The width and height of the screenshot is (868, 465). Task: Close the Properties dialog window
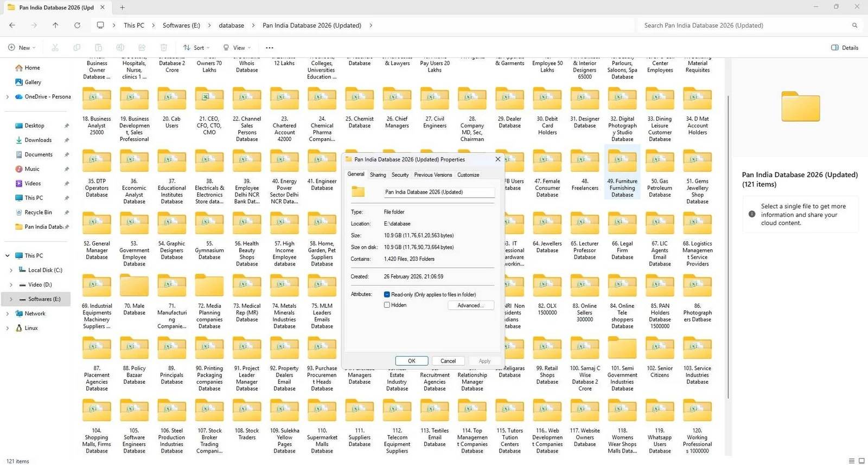click(497, 159)
